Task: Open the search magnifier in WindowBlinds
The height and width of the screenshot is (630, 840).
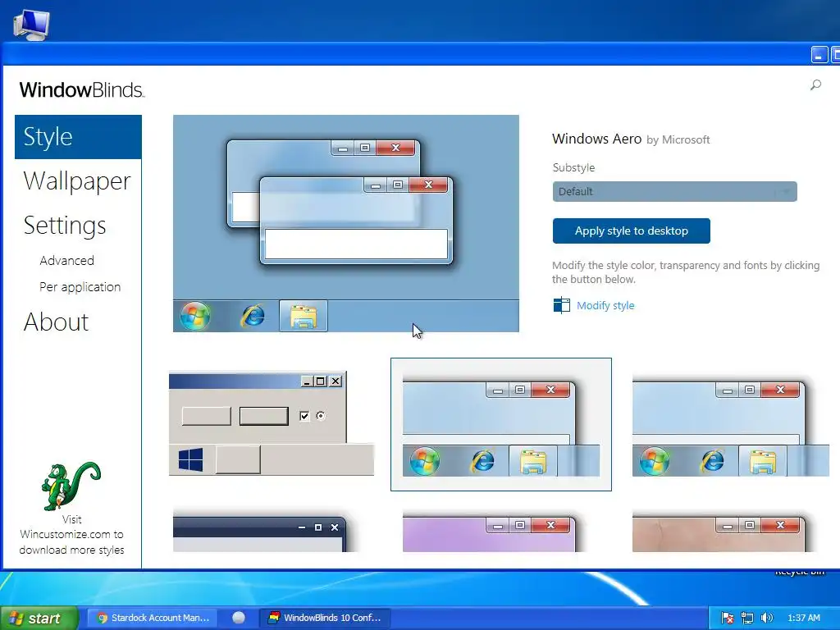Action: [815, 84]
